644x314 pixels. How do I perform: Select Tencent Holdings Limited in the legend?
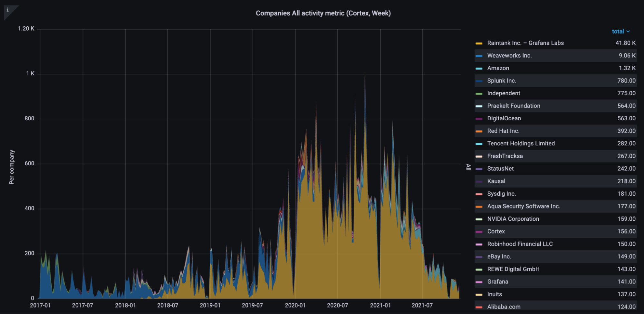pos(520,143)
